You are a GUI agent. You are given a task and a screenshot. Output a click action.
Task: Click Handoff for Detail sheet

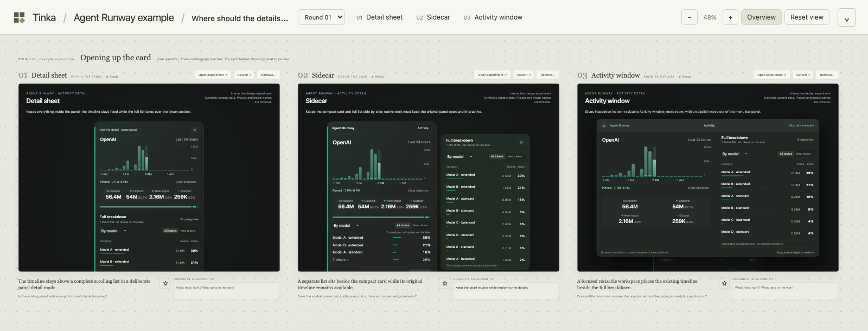[244, 75]
